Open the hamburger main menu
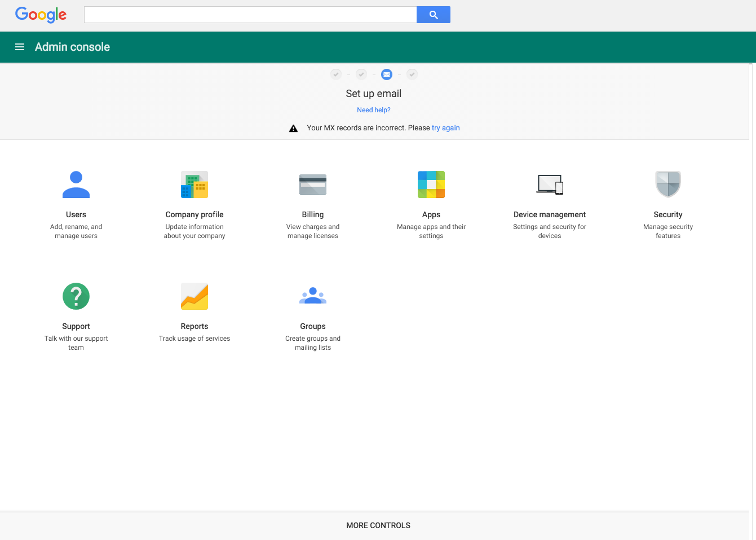 point(20,47)
